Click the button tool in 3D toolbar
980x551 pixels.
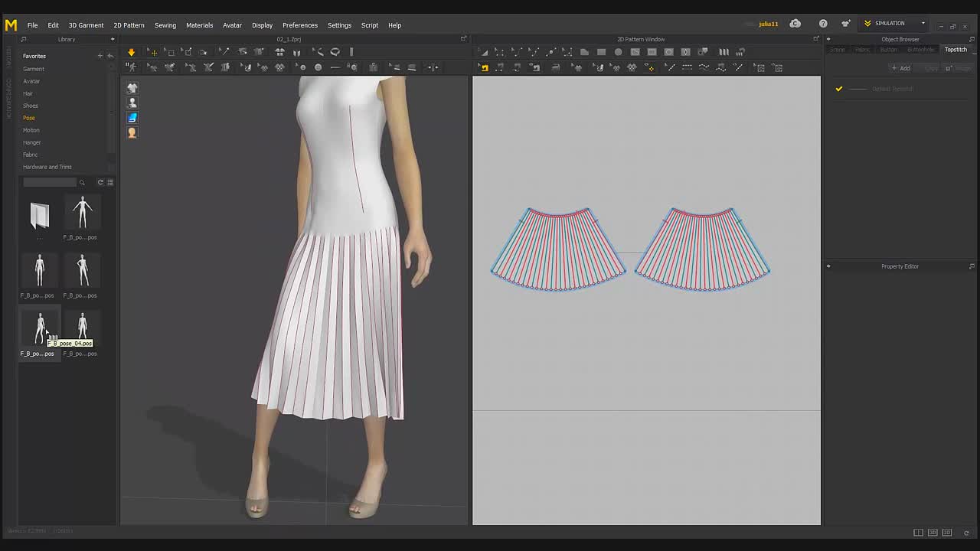[318, 67]
